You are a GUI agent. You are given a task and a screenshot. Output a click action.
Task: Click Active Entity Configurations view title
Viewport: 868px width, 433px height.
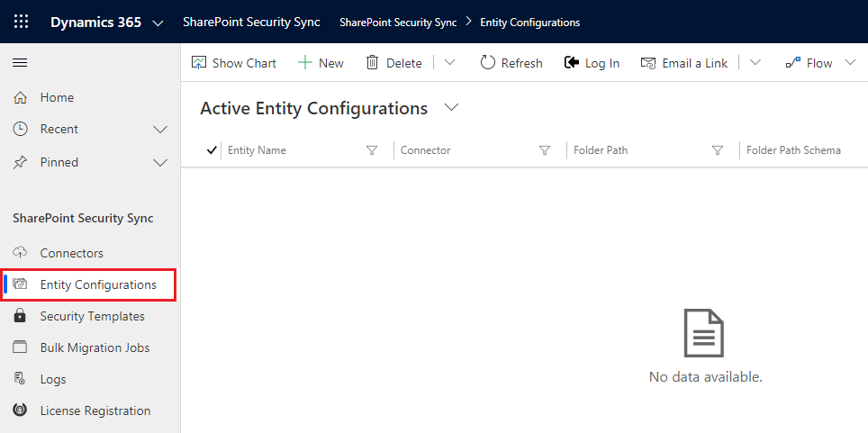pyautogui.click(x=314, y=108)
